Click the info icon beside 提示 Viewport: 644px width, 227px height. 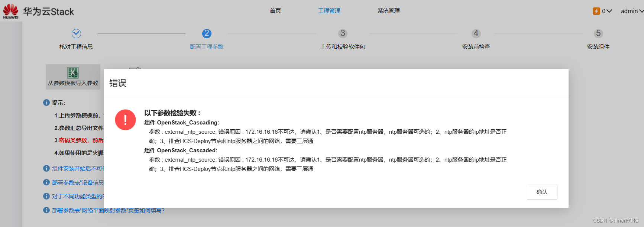[46, 103]
